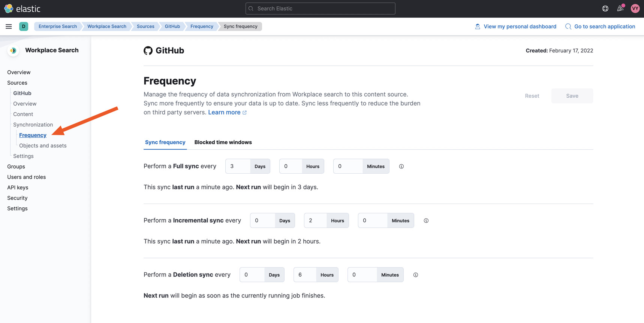Open Objects and assets in sidebar

43,146
